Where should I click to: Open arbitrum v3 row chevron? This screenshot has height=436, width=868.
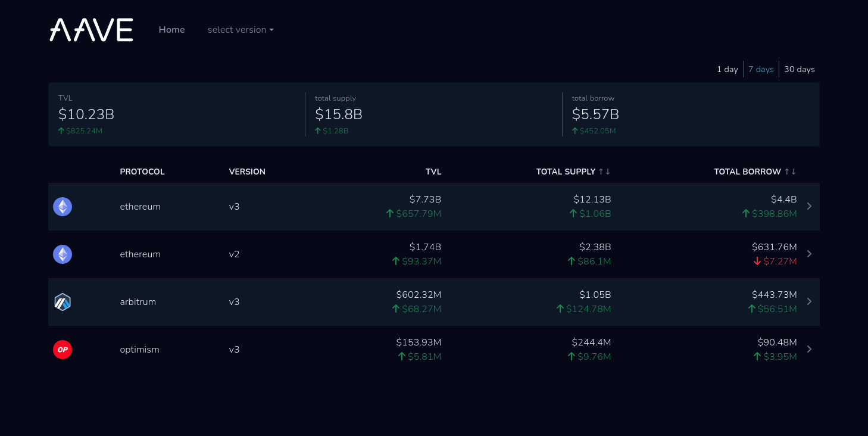click(809, 301)
